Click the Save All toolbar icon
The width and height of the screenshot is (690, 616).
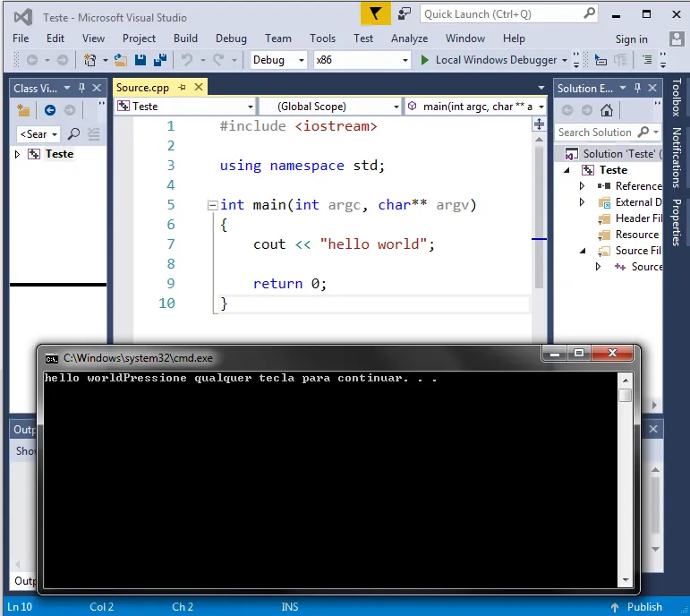160,60
